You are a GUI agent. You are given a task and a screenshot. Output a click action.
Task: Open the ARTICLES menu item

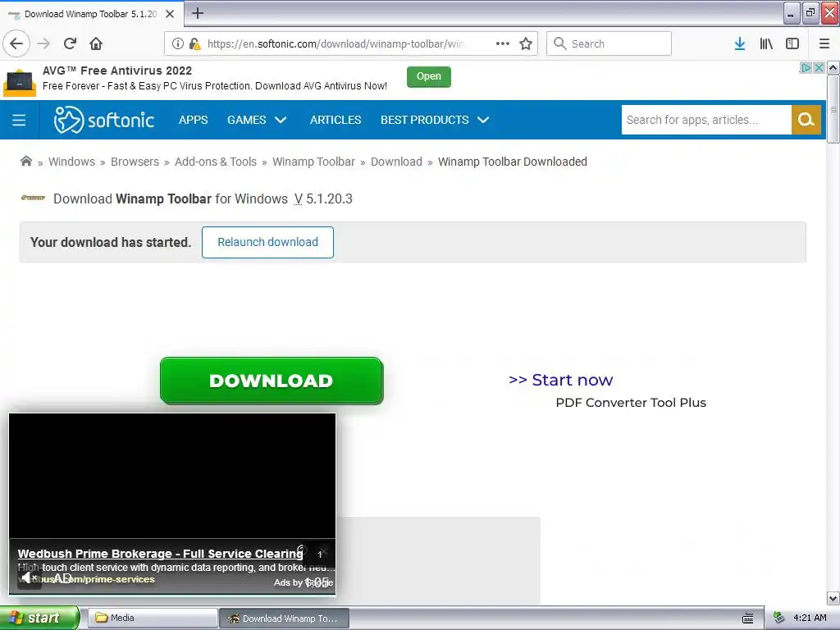click(336, 120)
